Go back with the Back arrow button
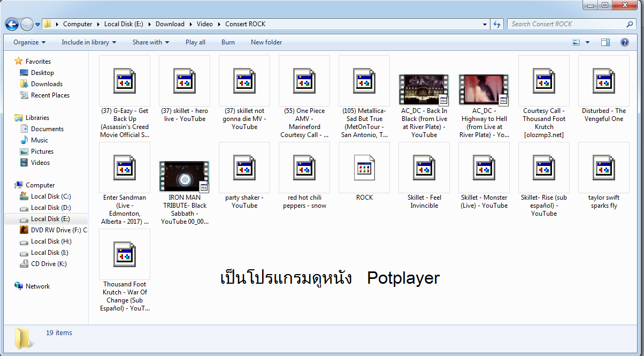Screen dimensions: 644x356 (x=12, y=24)
